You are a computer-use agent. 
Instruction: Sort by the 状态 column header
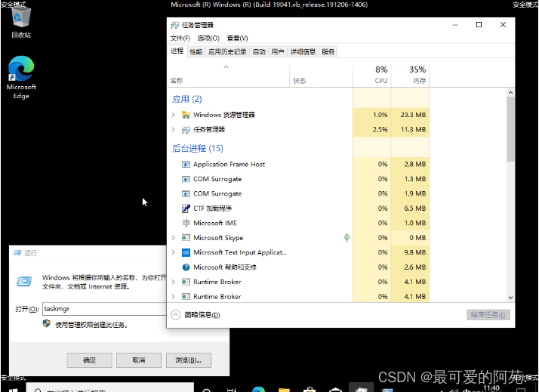click(x=321, y=75)
